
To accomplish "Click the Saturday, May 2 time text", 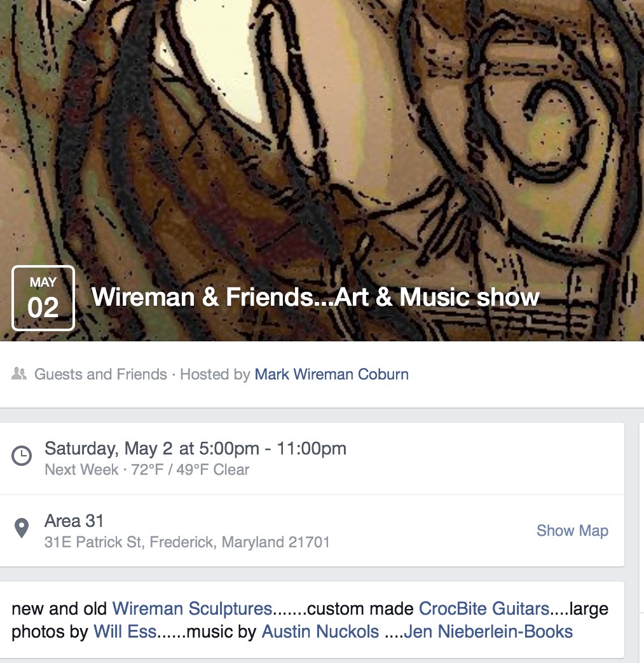I will tap(195, 449).
